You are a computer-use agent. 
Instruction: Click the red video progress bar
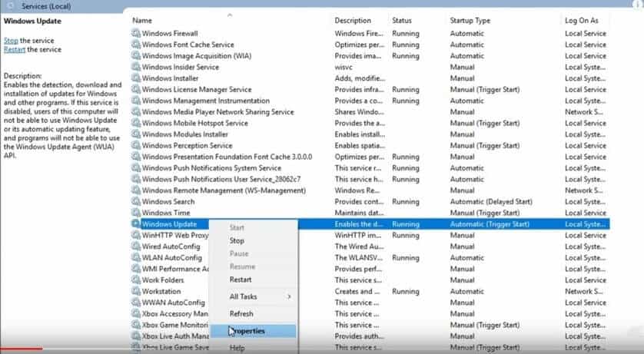click(22, 349)
